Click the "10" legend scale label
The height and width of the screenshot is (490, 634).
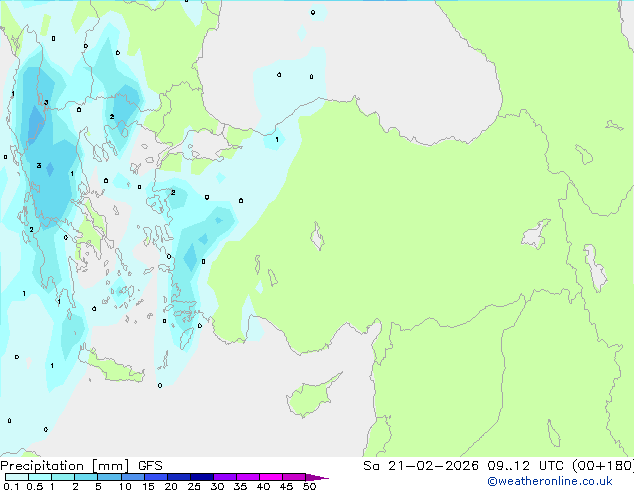coord(125,486)
